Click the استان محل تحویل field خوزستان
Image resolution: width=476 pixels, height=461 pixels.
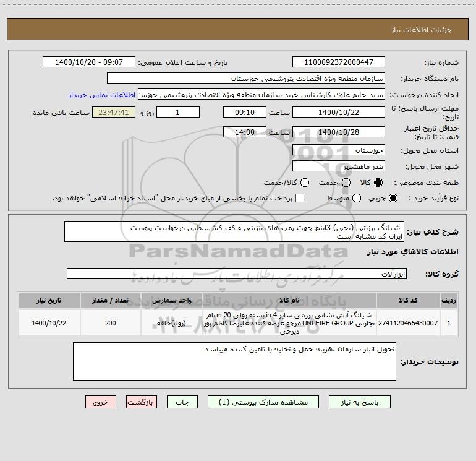[x=339, y=150]
